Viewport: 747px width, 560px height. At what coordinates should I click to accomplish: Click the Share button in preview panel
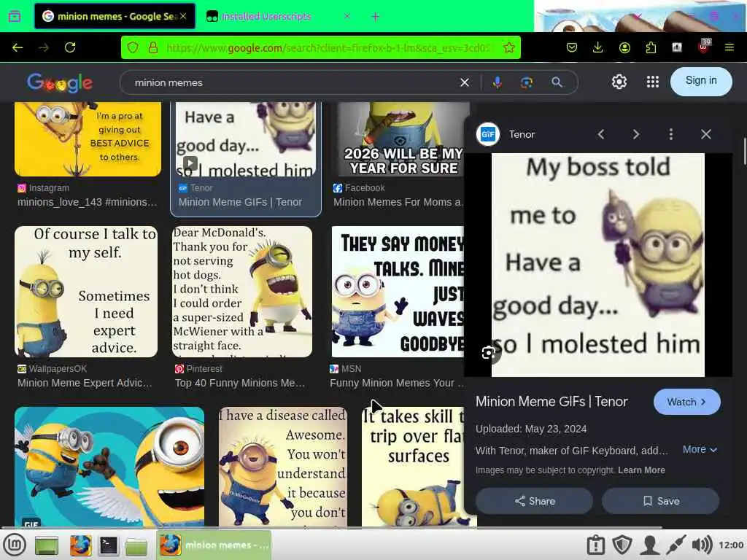[535, 501]
